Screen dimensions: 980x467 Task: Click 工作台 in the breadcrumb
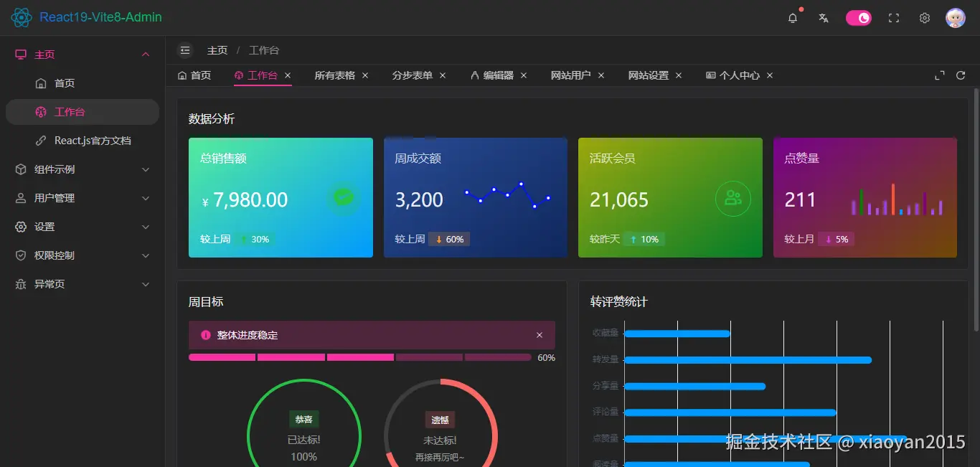(x=264, y=50)
